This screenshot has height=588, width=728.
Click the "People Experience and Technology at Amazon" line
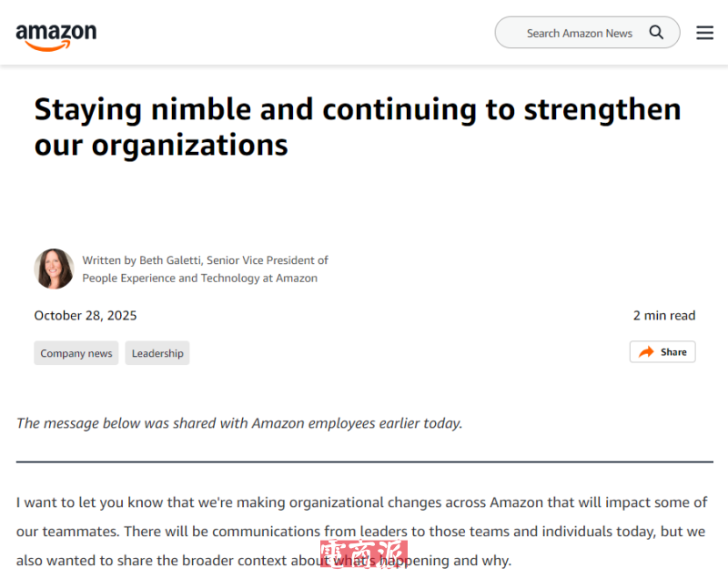(199, 279)
